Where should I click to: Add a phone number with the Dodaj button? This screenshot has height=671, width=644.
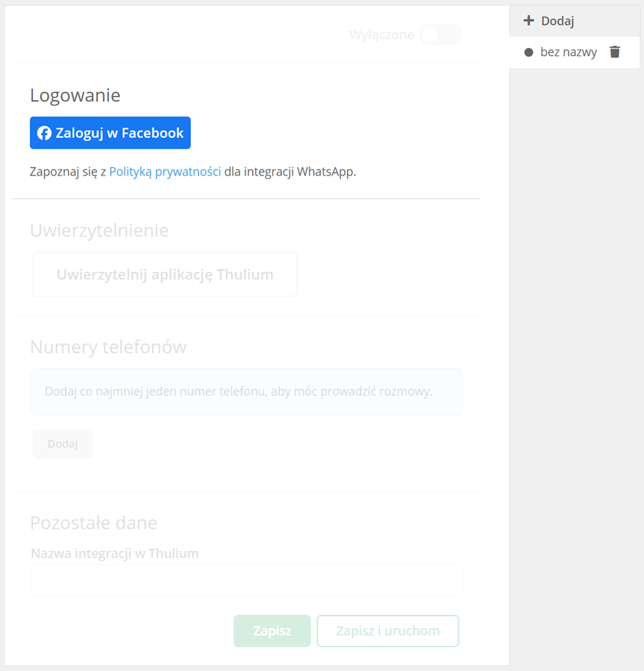tap(63, 444)
